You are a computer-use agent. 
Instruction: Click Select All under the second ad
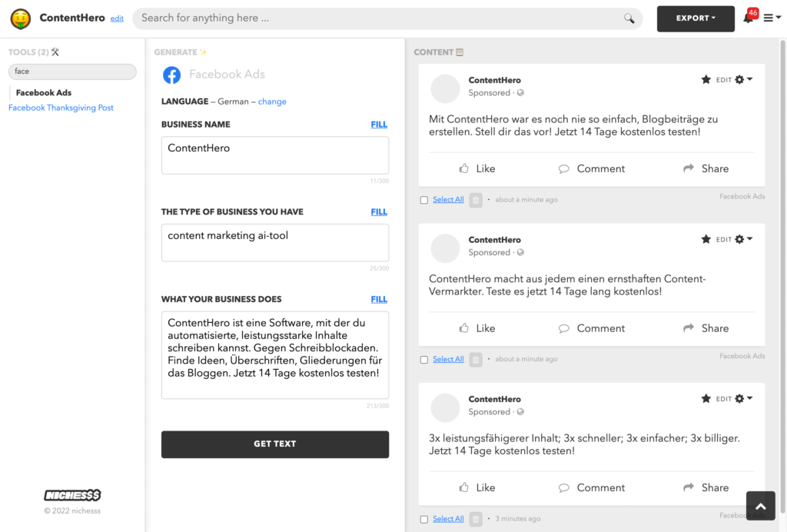tap(448, 359)
